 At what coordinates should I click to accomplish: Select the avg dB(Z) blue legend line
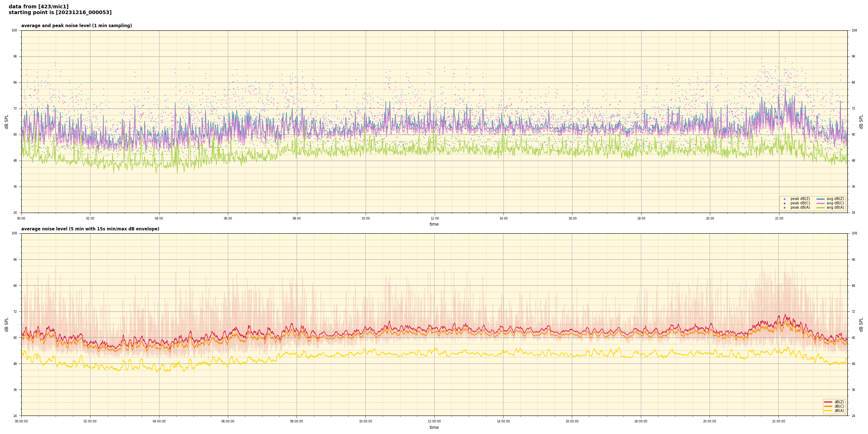[820, 199]
